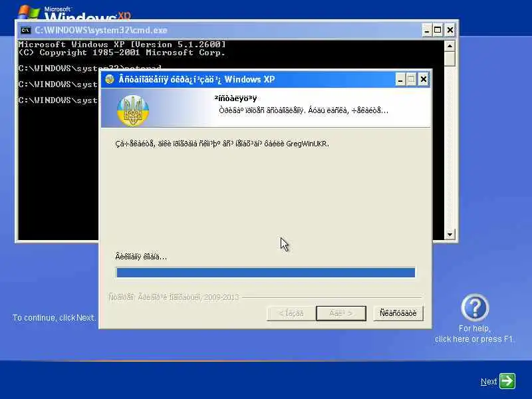Click the installer title bar text ending 'Windows XP'
This screenshot has width=532, height=399.
(196, 80)
